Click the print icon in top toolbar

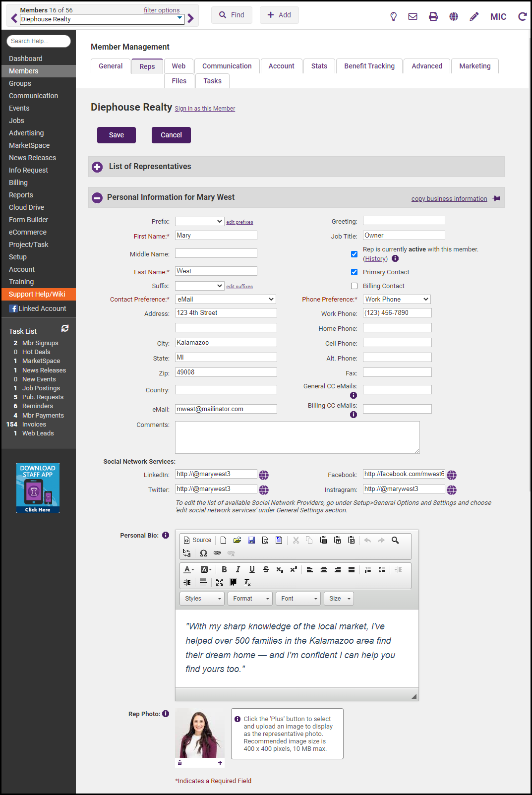pos(433,17)
